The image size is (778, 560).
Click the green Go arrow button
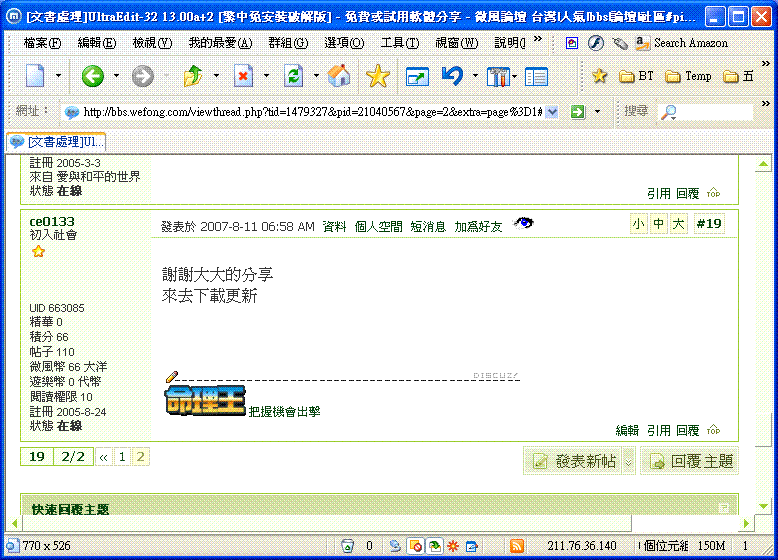[578, 112]
